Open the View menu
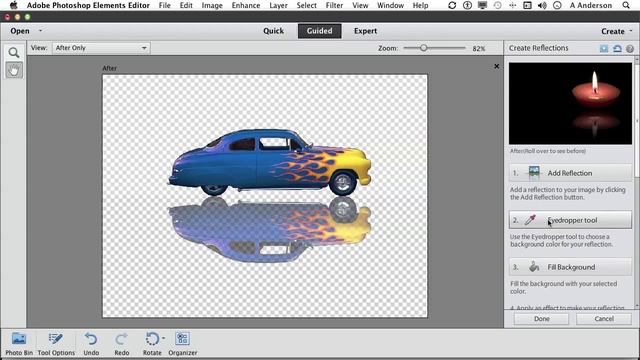This screenshot has width=640, height=360. [x=360, y=5]
